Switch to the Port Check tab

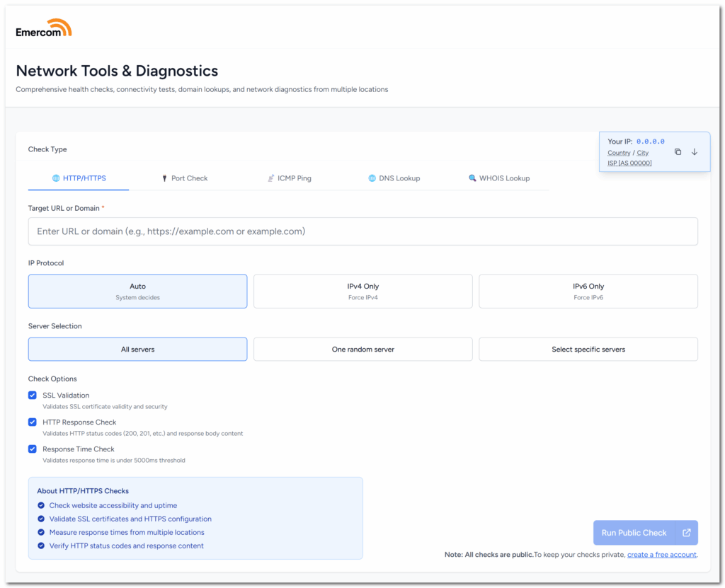click(185, 178)
